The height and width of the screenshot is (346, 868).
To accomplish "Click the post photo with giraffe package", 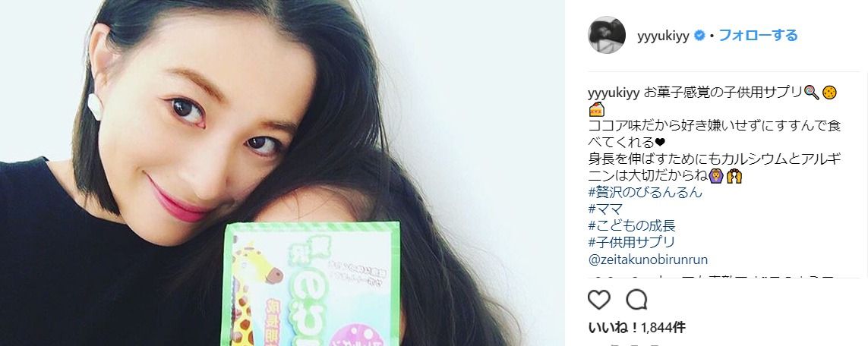I will pyautogui.click(x=282, y=173).
